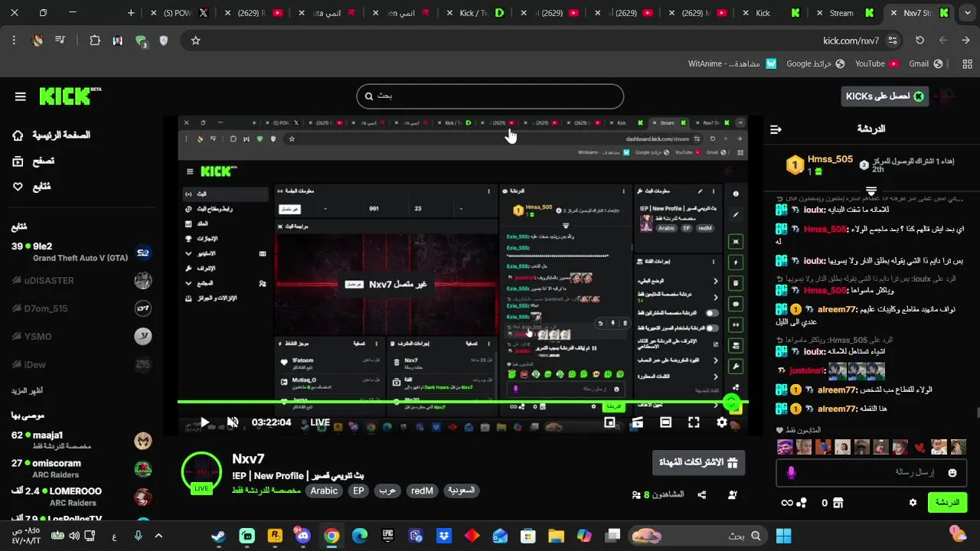Click the channel points infinity icon
The height and width of the screenshot is (551, 980).
click(x=793, y=503)
